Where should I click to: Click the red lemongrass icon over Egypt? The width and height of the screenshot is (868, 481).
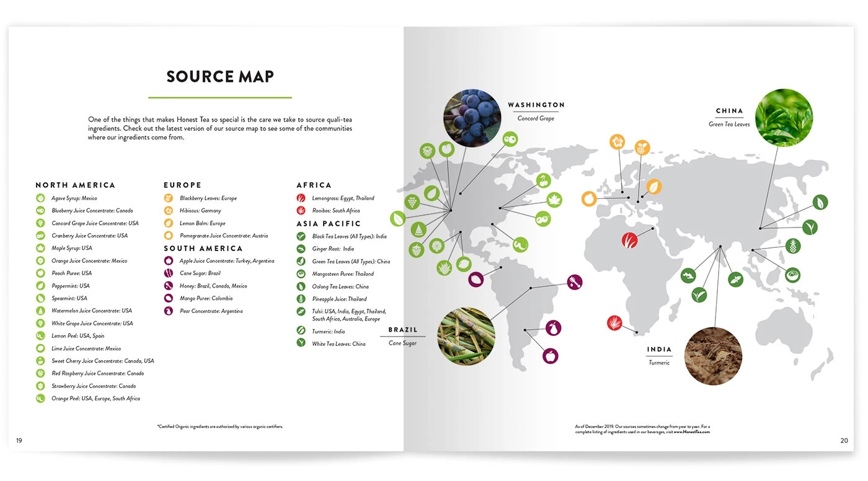coord(629,240)
